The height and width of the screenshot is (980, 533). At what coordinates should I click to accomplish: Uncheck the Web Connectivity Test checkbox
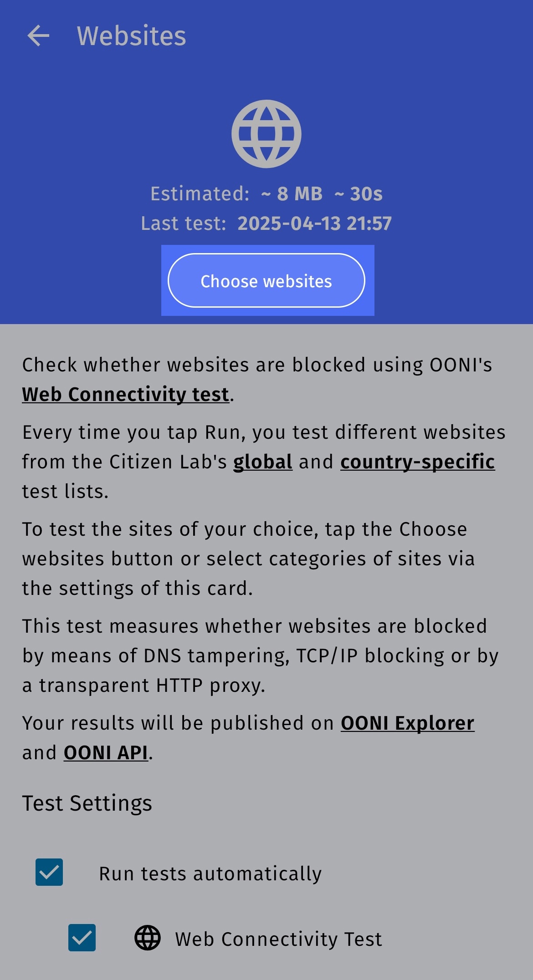(x=82, y=938)
